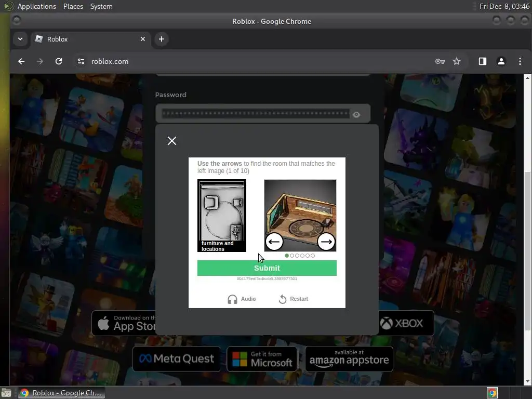Submit the captcha answer
532x399 pixels.
267,268
